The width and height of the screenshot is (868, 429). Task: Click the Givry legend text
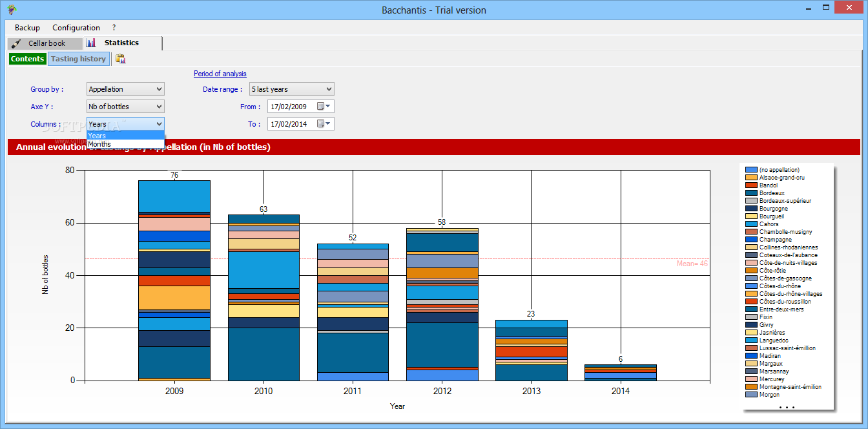coord(767,325)
